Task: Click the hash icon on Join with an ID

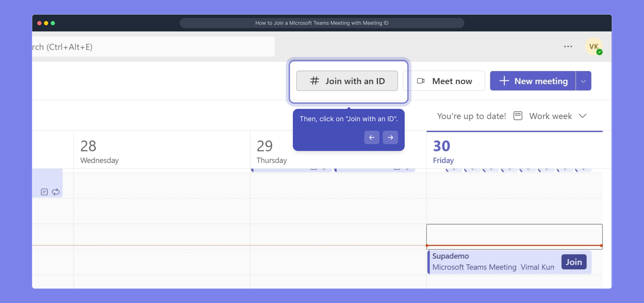Action: pos(314,81)
